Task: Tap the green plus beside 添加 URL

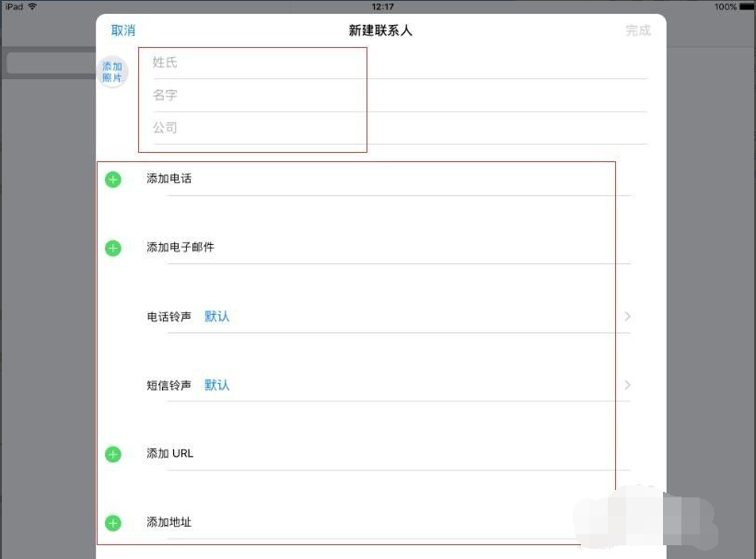Action: point(112,453)
